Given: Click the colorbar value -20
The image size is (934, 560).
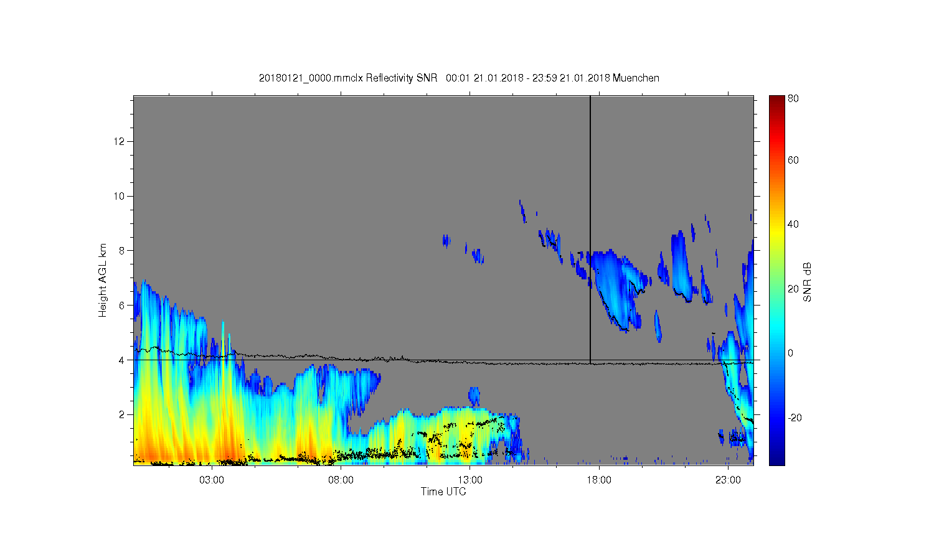Looking at the screenshot, I should coord(795,418).
